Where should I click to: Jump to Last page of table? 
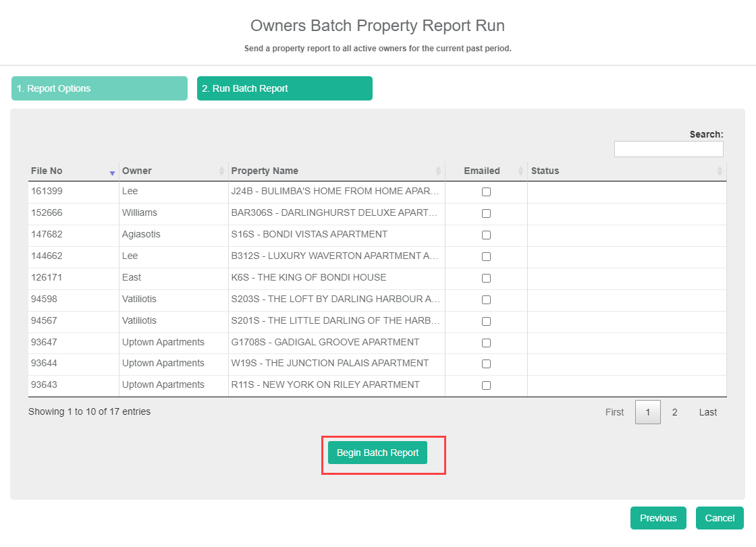click(x=707, y=412)
